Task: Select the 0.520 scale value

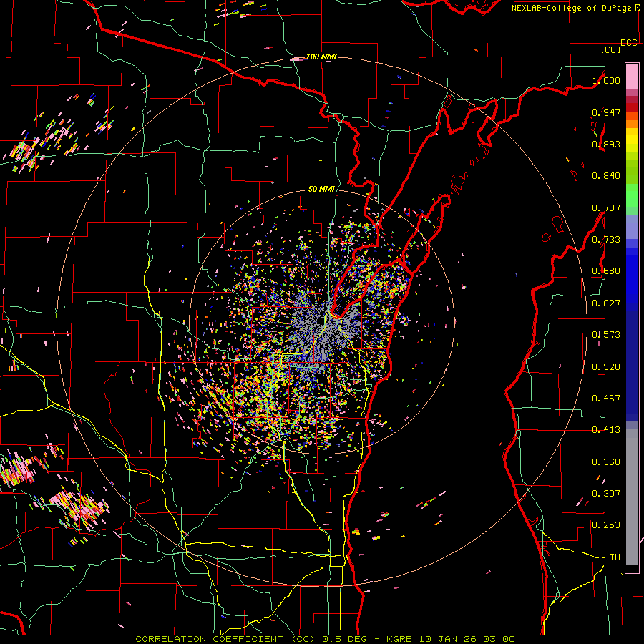Action: pyautogui.click(x=606, y=367)
